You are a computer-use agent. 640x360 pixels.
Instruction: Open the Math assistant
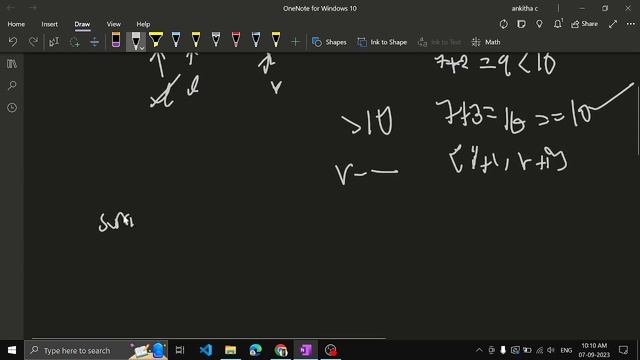tap(486, 42)
